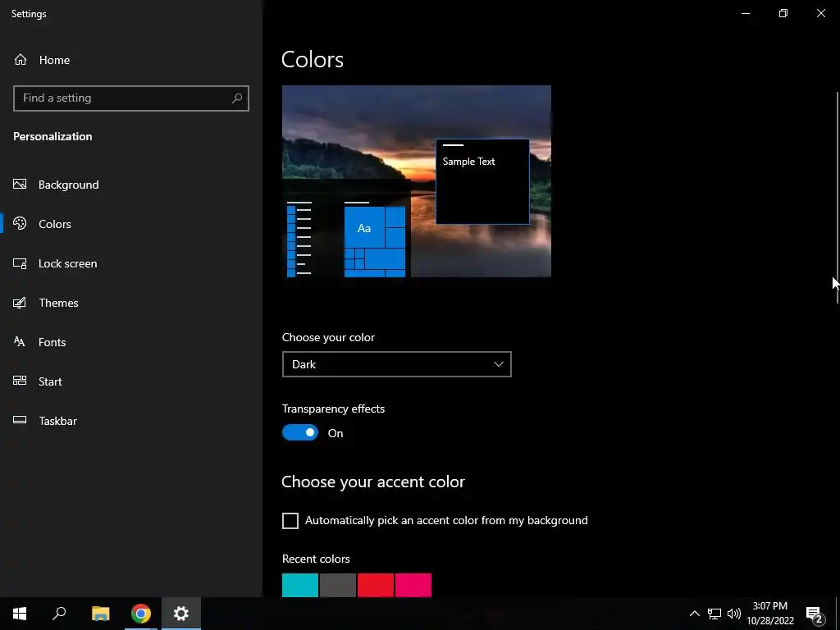Open the Action Center notifications icon
Image resolution: width=840 pixels, height=630 pixels.
[x=815, y=614]
